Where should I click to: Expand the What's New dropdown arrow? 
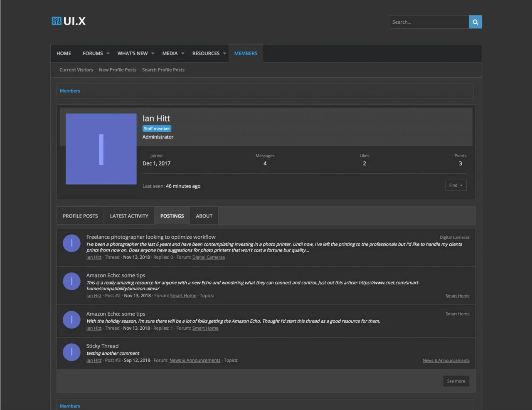(x=153, y=54)
